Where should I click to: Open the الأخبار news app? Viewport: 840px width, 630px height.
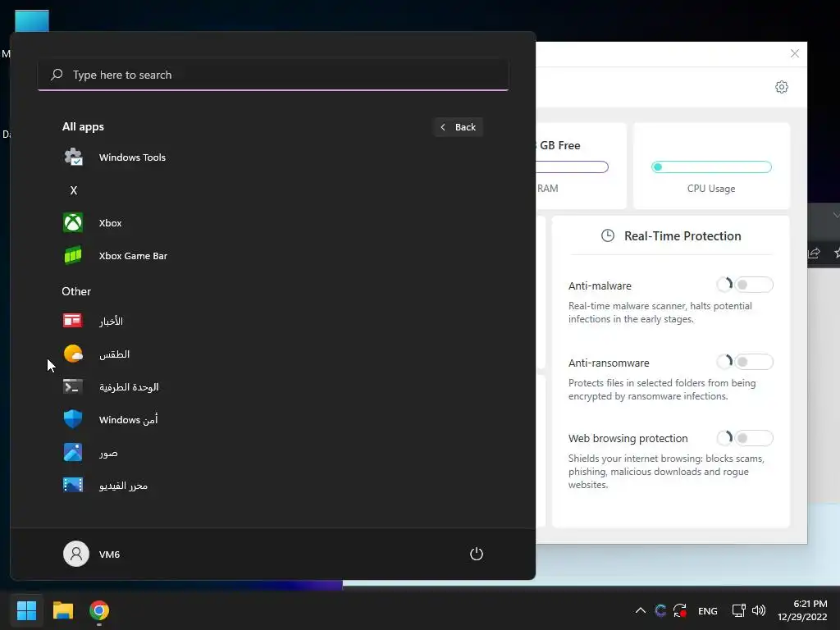tap(111, 321)
